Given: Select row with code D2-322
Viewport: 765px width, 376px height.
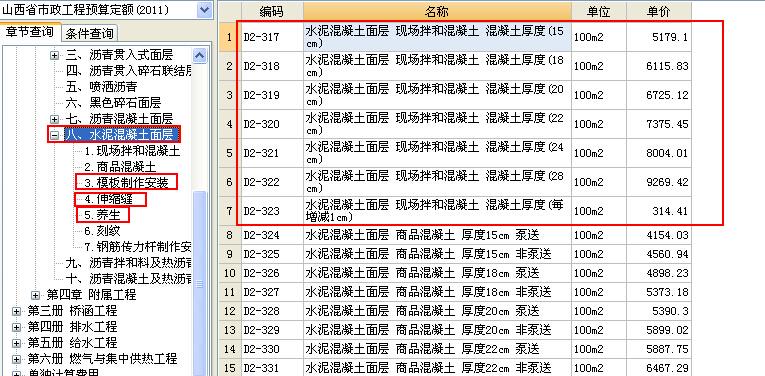Looking at the screenshot, I should [455, 182].
